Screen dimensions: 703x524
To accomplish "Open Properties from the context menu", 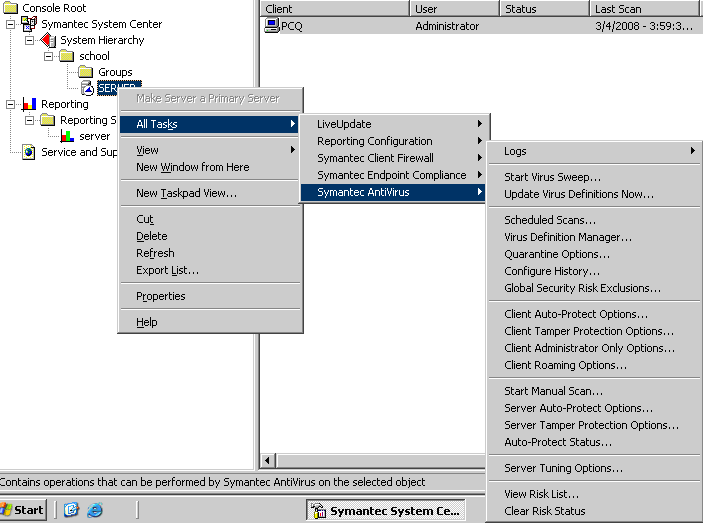I will pyautogui.click(x=210, y=296).
